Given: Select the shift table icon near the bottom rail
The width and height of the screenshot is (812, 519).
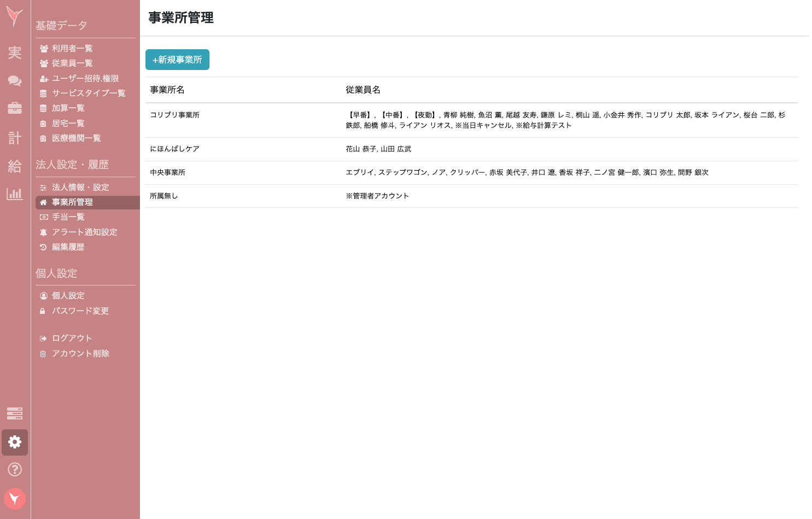Looking at the screenshot, I should point(15,414).
